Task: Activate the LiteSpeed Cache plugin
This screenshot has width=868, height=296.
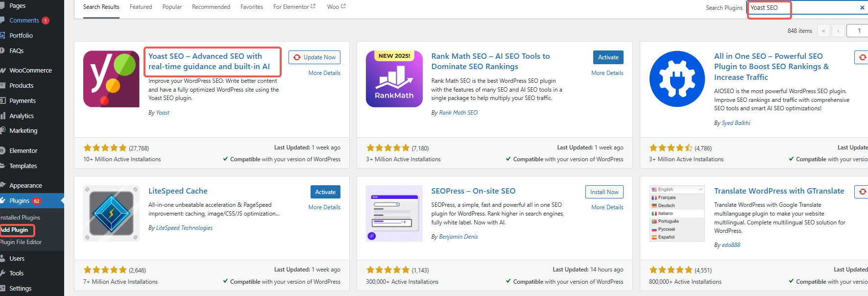Action: pyautogui.click(x=325, y=192)
